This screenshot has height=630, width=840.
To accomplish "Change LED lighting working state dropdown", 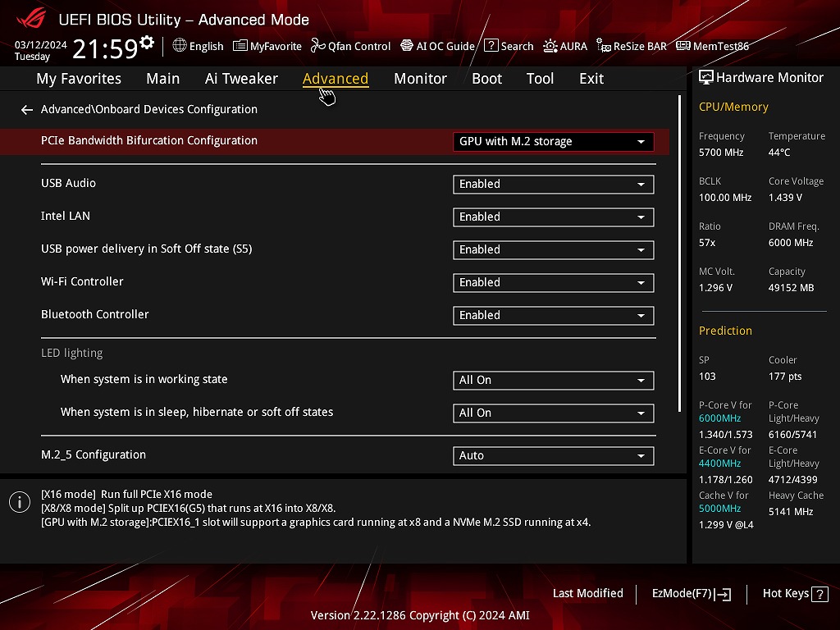I will click(x=554, y=381).
